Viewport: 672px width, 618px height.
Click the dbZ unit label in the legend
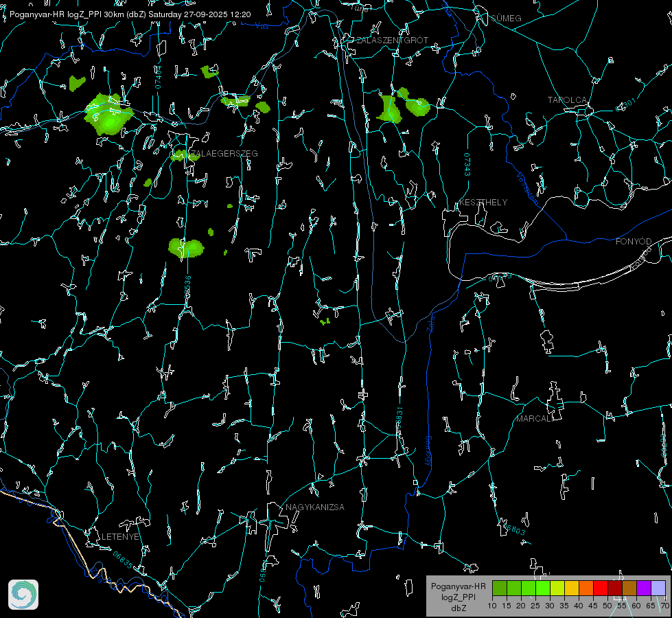click(458, 608)
